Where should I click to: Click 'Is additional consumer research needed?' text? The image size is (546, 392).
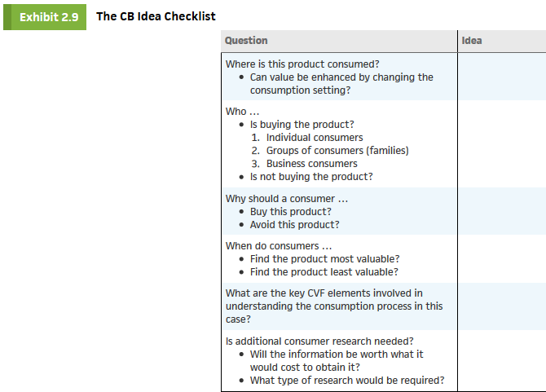319,341
